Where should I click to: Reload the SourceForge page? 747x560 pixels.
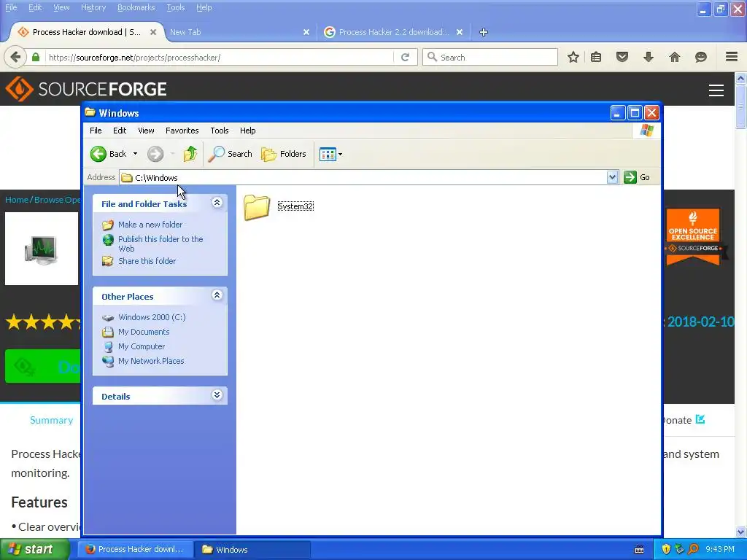[406, 57]
